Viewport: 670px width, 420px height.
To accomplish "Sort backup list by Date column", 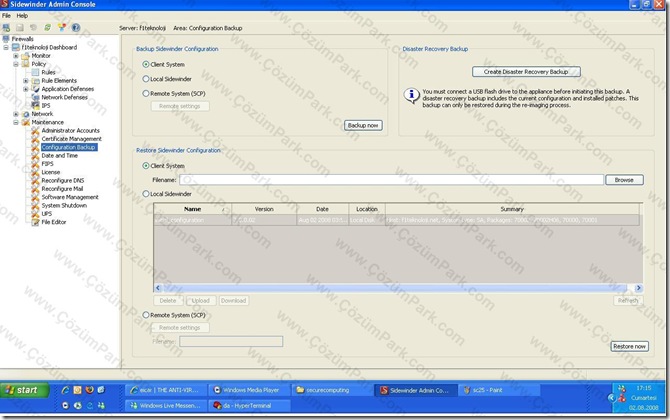I will pos(322,209).
